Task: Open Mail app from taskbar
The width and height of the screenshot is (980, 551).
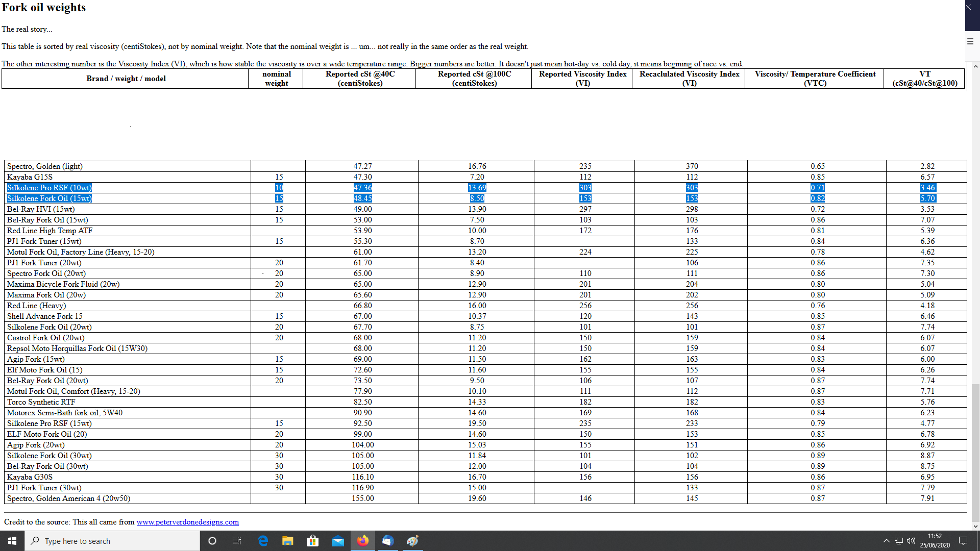Action: tap(337, 541)
